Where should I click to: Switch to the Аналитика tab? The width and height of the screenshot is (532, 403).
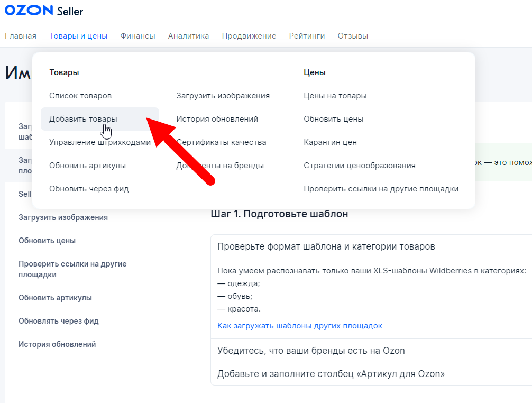(189, 36)
